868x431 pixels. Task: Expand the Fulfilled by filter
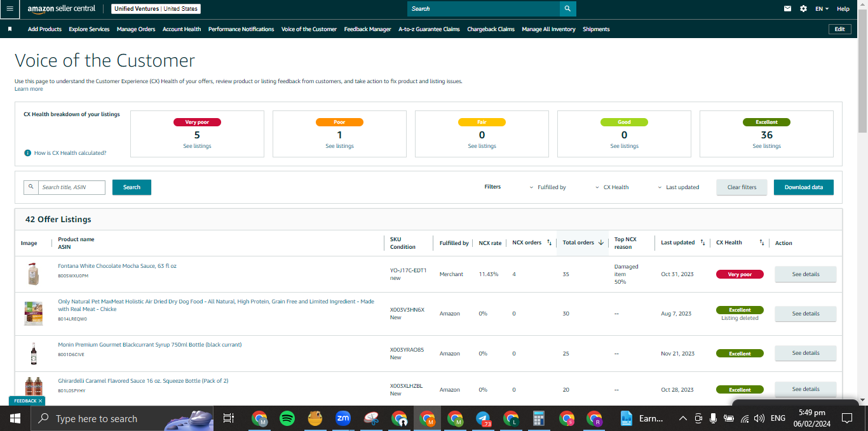point(547,187)
